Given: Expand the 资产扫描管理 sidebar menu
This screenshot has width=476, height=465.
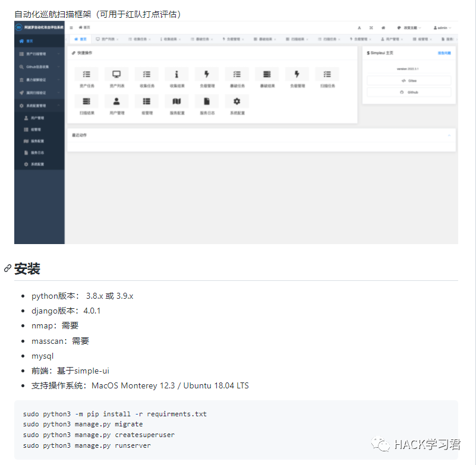Looking at the screenshot, I should point(39,53).
